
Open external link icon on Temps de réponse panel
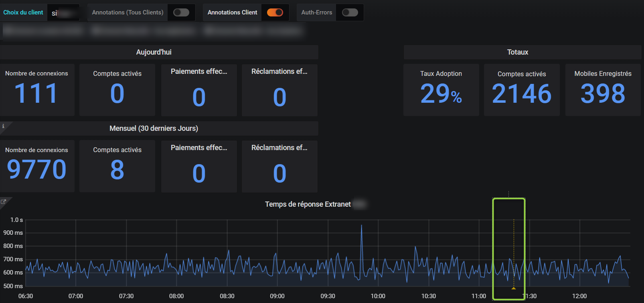pos(3,202)
